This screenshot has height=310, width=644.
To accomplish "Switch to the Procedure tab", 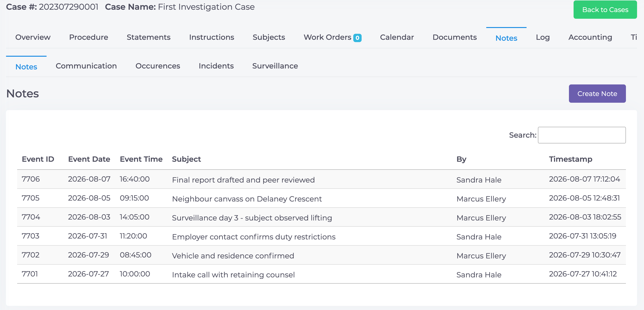I will pos(88,37).
